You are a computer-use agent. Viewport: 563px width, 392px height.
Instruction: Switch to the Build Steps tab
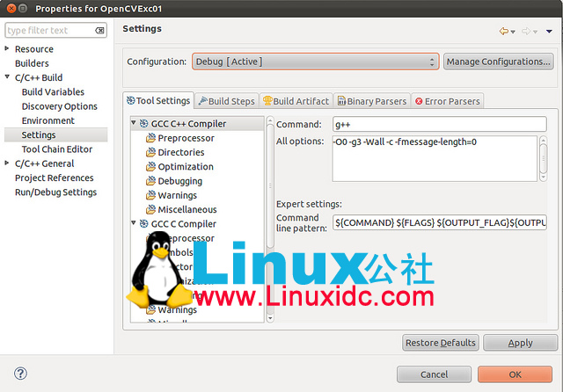click(x=227, y=101)
